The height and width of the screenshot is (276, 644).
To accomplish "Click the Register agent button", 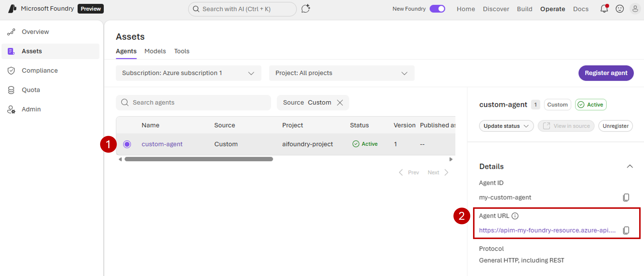I will point(606,73).
